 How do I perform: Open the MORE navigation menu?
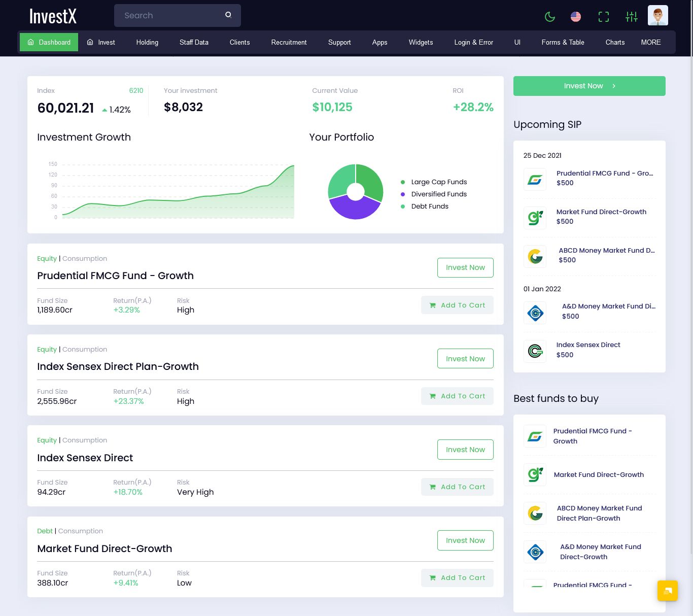651,42
